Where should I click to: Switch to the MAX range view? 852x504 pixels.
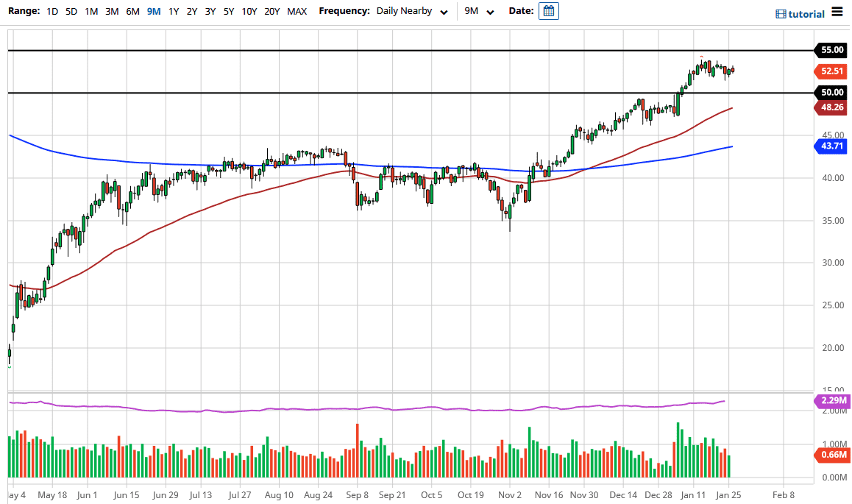tap(297, 11)
